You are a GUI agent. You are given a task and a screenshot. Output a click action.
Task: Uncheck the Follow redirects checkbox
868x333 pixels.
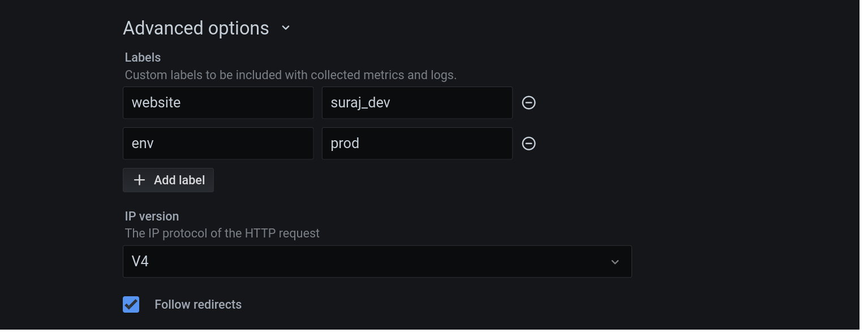[131, 304]
